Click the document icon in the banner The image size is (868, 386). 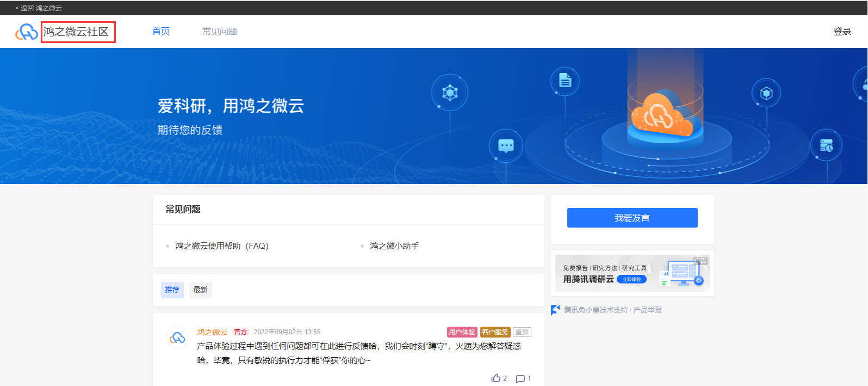point(565,81)
